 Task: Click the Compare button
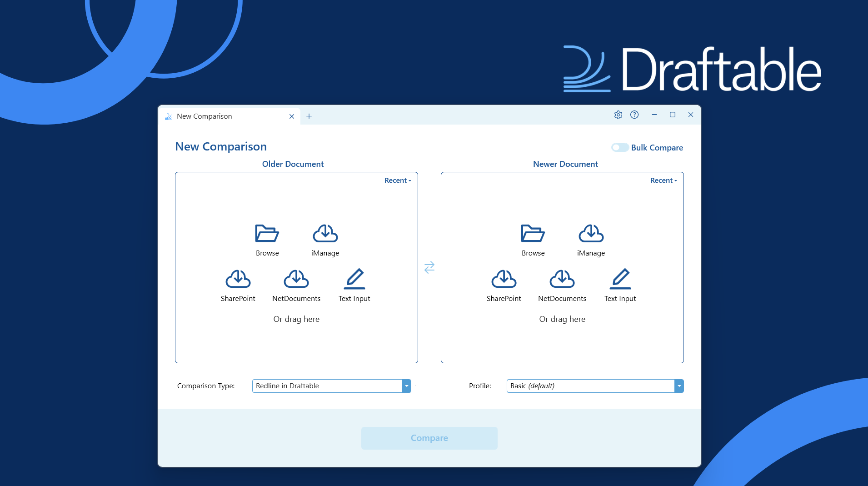click(429, 438)
